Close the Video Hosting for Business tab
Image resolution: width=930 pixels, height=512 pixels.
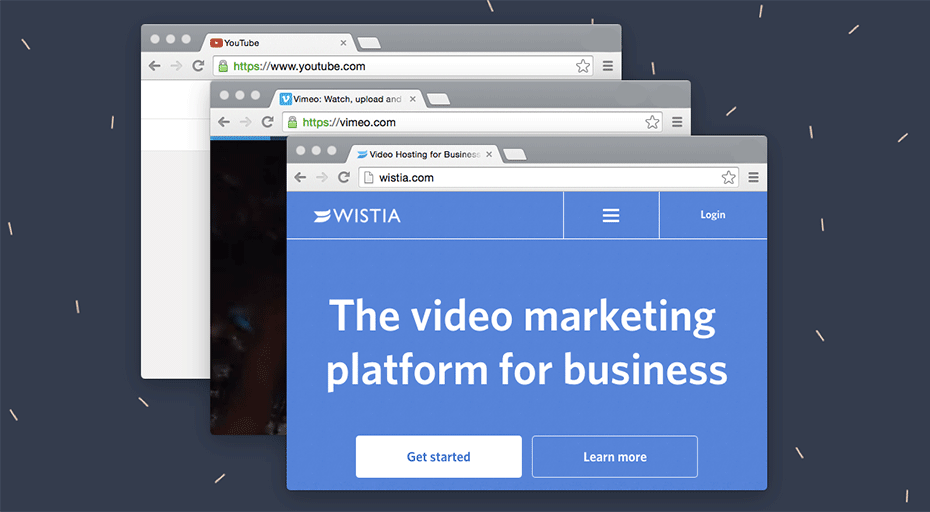coord(489,154)
